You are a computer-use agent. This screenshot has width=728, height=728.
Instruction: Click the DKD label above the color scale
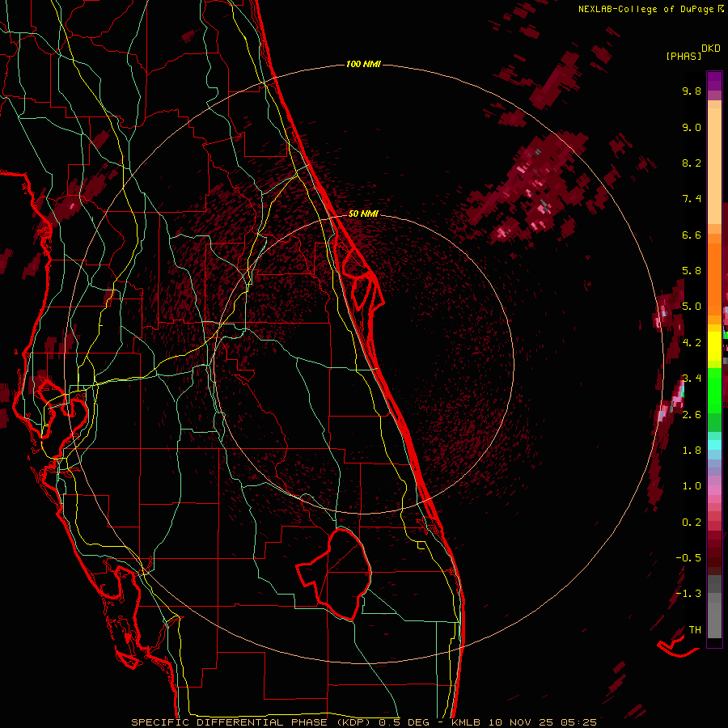click(711, 49)
